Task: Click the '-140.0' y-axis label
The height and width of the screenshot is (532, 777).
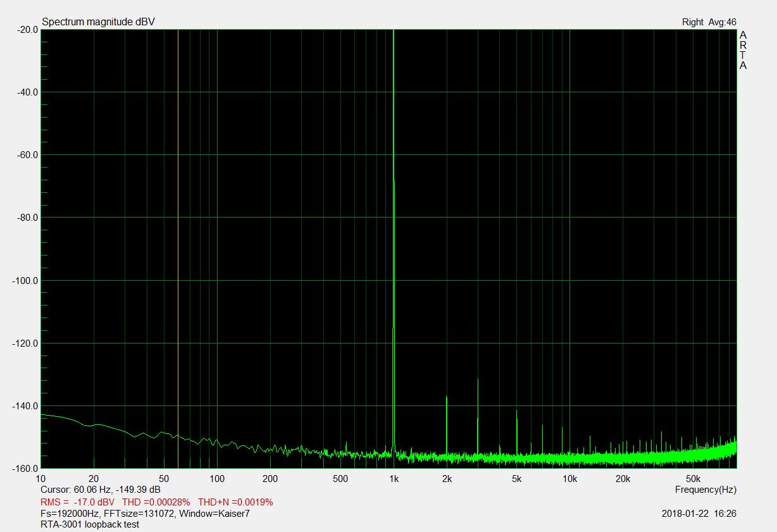Action: [x=25, y=406]
